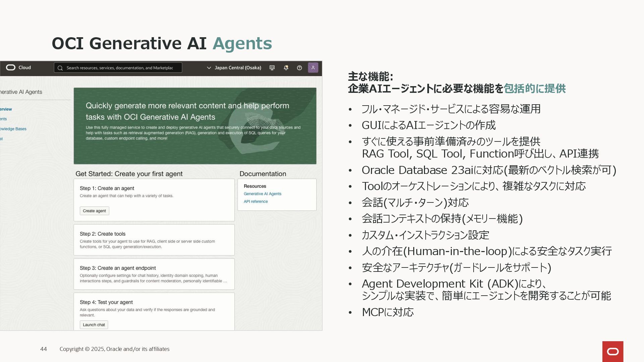Select the Step 2: Create tools card
The height and width of the screenshot is (362, 644).
pos(154,240)
